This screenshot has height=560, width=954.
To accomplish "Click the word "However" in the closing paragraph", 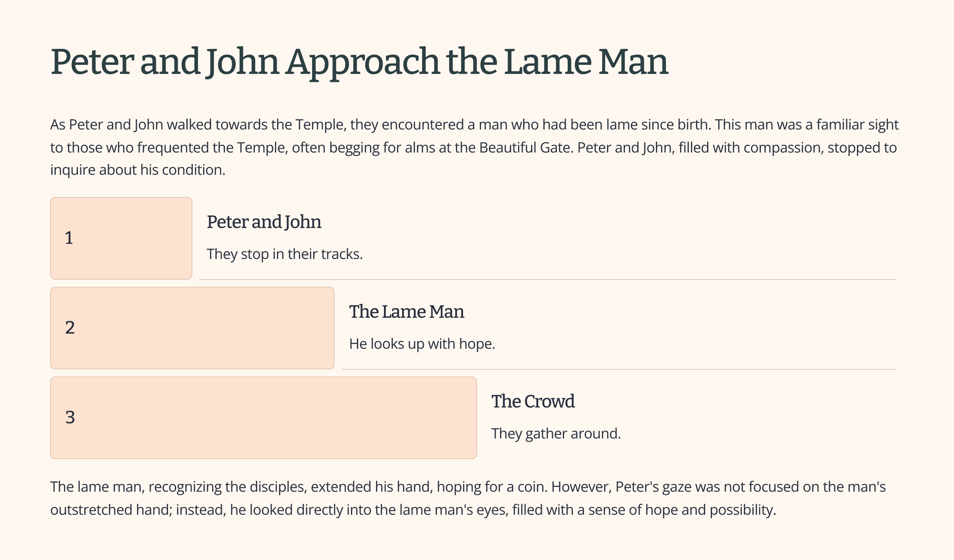I will [579, 487].
